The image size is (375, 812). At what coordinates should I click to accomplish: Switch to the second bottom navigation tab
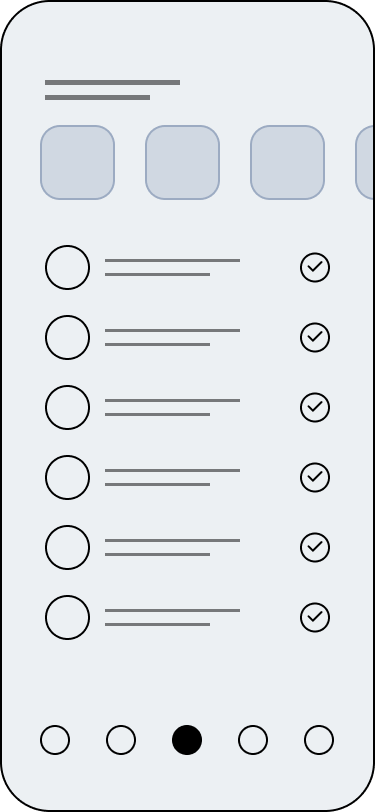[x=121, y=740]
